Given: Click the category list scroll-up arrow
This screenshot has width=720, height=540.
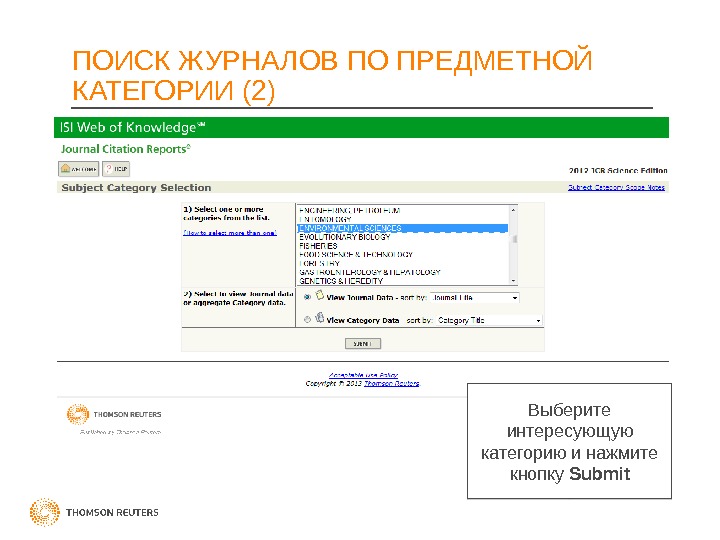Looking at the screenshot, I should tap(513, 210).
